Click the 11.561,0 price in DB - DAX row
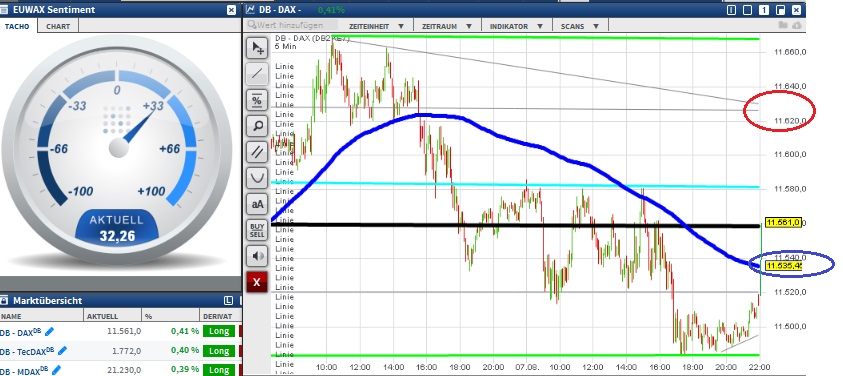 [x=124, y=331]
